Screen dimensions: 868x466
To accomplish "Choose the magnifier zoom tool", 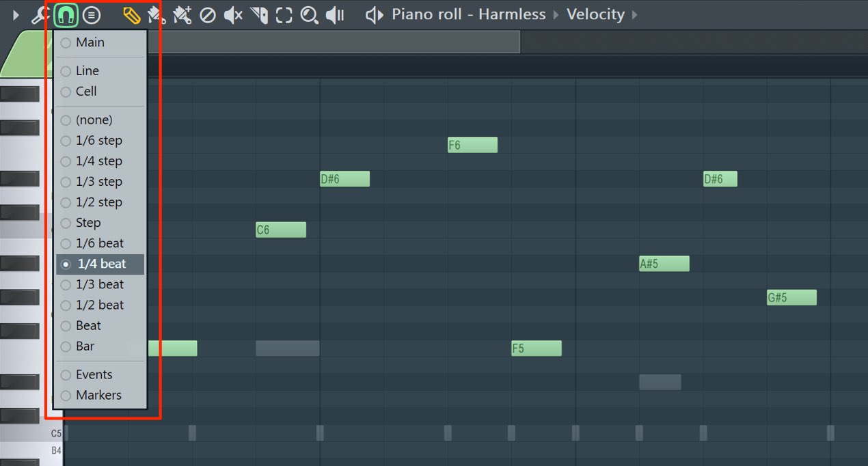I will tap(310, 15).
